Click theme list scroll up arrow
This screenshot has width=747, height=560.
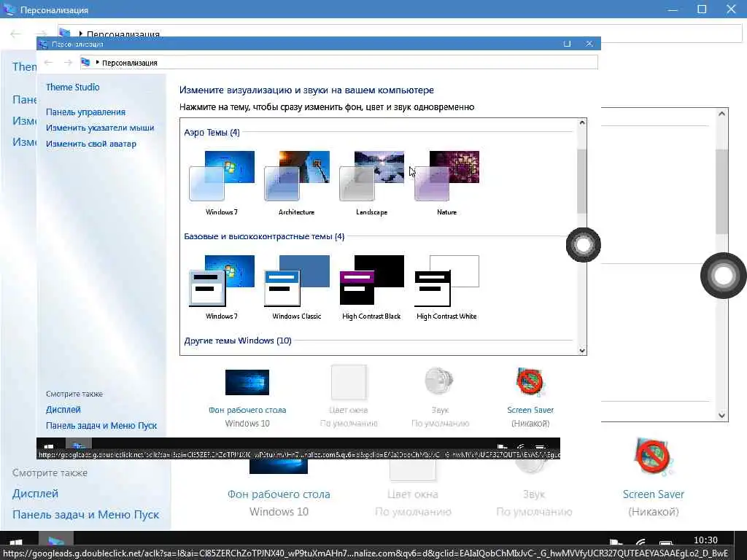point(581,122)
